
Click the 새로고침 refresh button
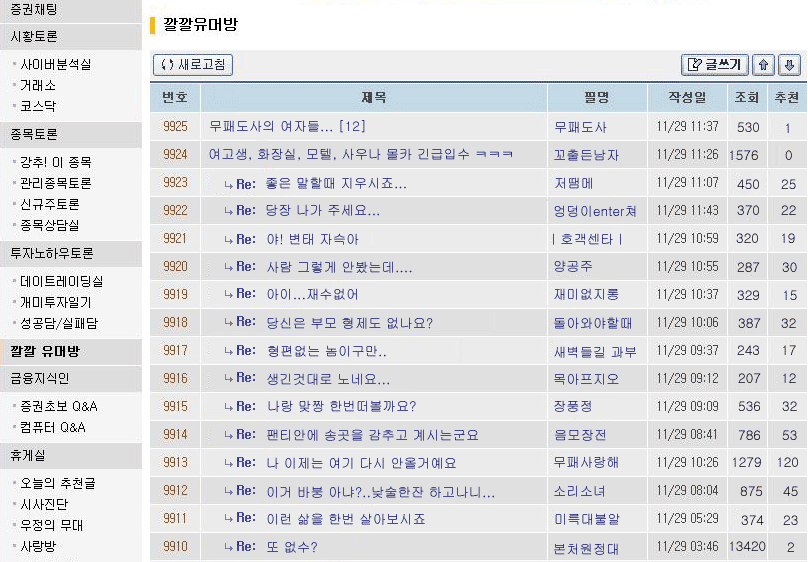coord(193,65)
